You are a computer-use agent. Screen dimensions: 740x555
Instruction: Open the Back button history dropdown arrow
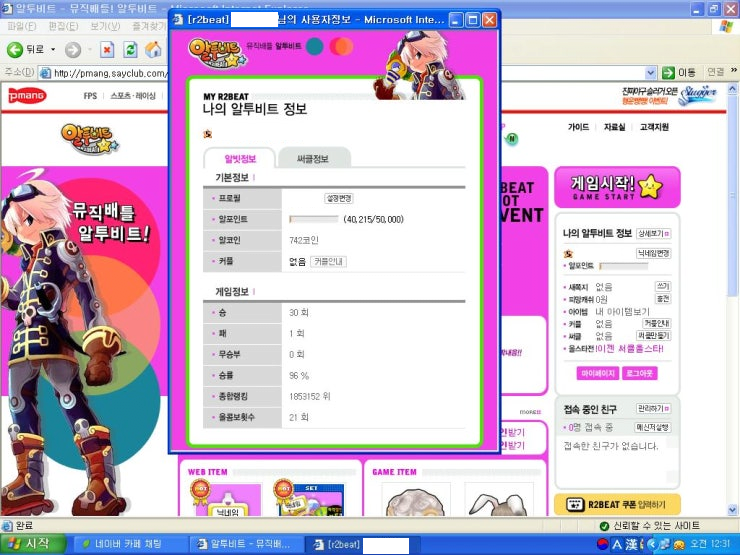click(53, 50)
